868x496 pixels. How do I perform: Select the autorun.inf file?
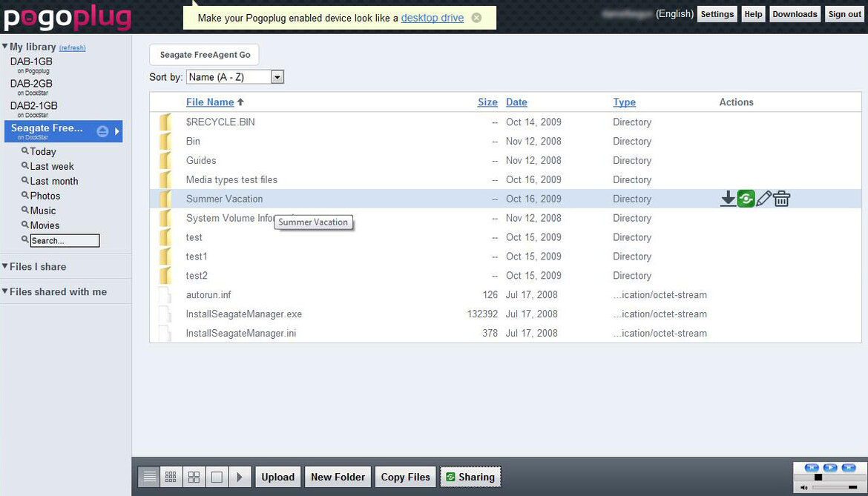coord(208,295)
